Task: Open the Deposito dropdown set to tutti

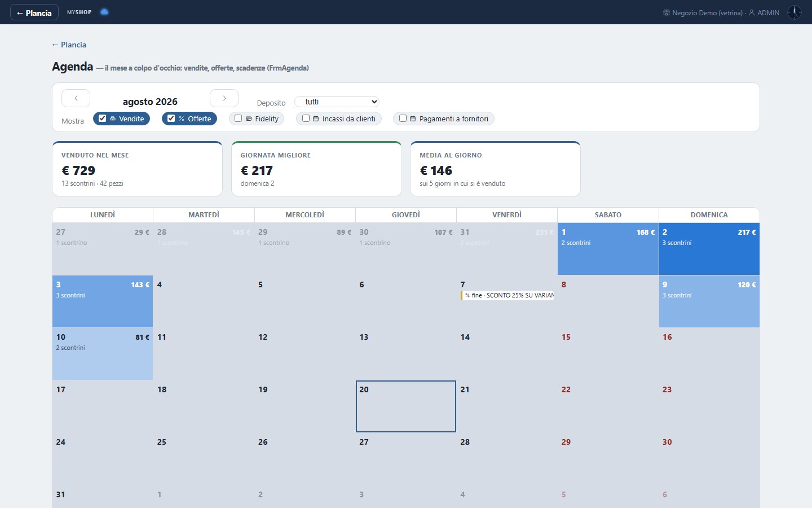Action: 337,102
